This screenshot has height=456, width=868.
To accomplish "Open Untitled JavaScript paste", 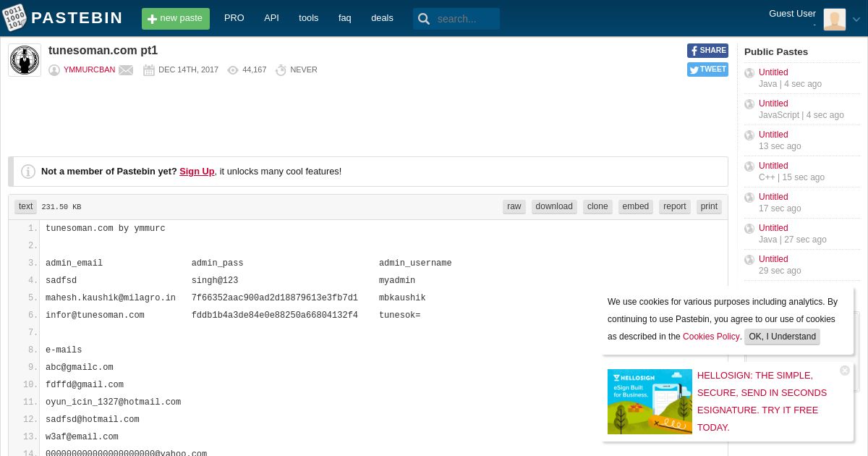I will [x=773, y=104].
